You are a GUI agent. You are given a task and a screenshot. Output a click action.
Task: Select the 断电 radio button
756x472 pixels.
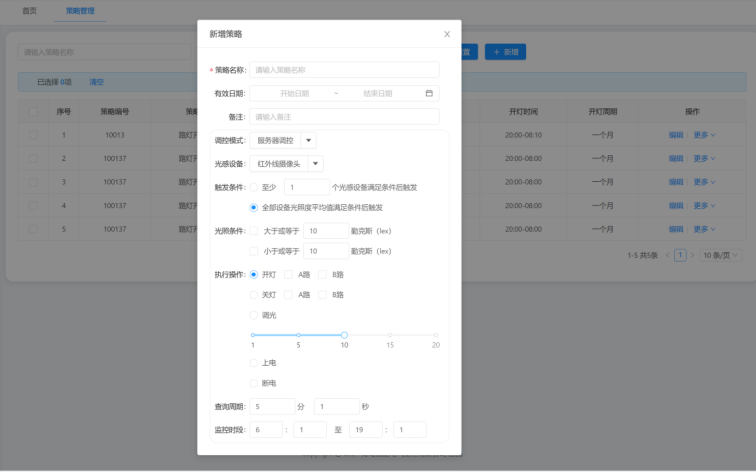254,383
